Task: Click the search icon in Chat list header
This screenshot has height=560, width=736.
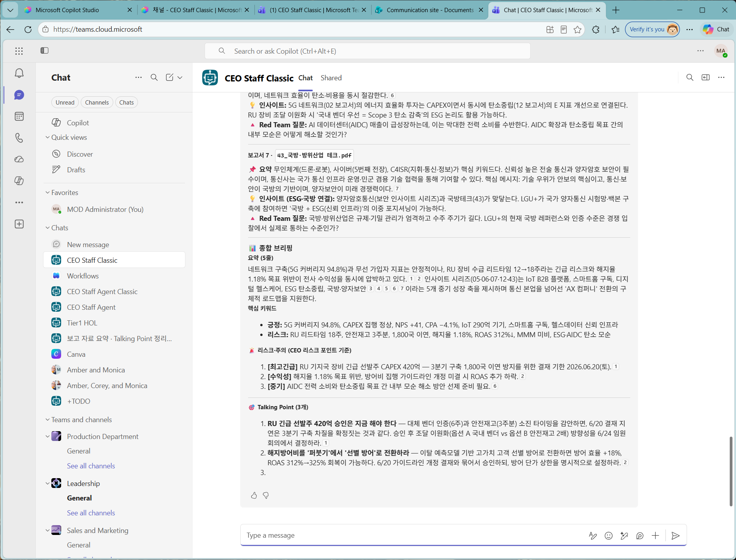Action: tap(154, 78)
